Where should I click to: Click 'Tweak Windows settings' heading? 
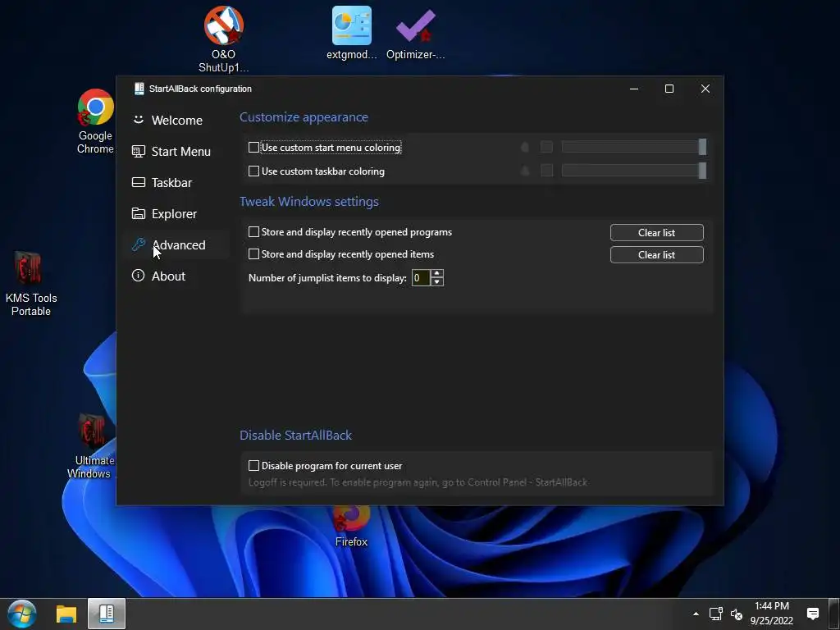click(x=309, y=202)
